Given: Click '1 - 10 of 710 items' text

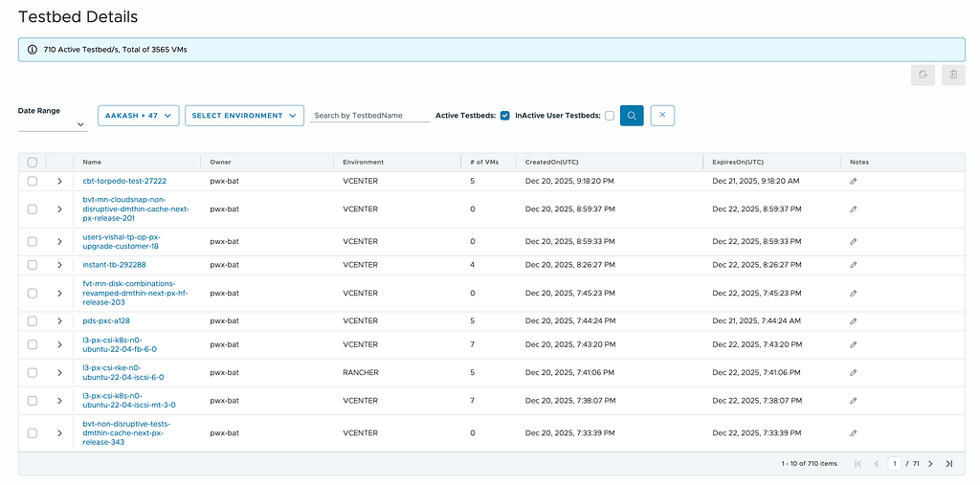Looking at the screenshot, I should [x=809, y=464].
